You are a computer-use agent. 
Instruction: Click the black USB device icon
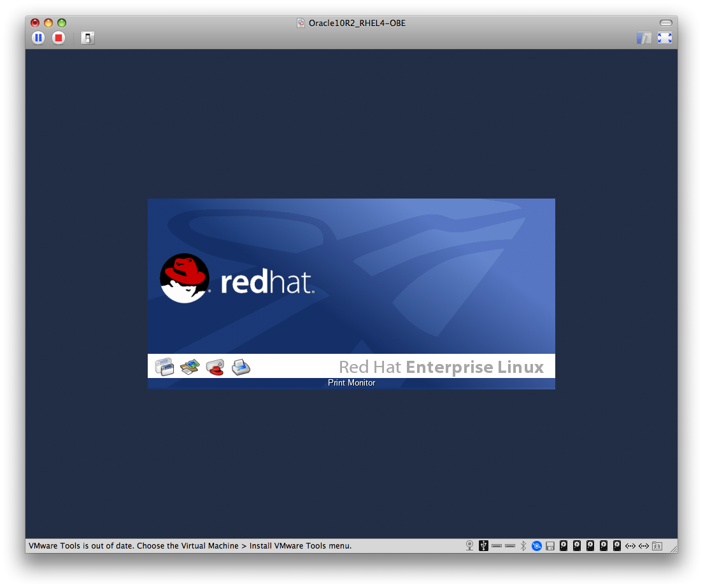coord(483,545)
